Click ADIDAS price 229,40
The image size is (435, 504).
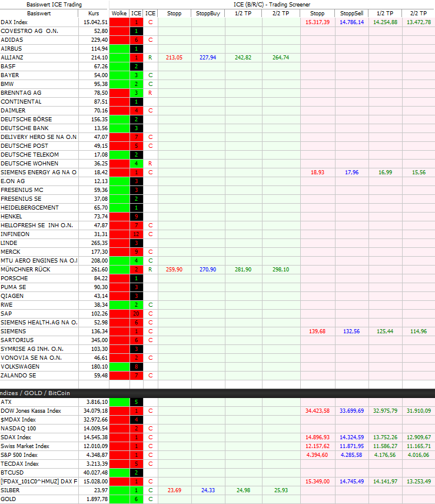pyautogui.click(x=99, y=40)
